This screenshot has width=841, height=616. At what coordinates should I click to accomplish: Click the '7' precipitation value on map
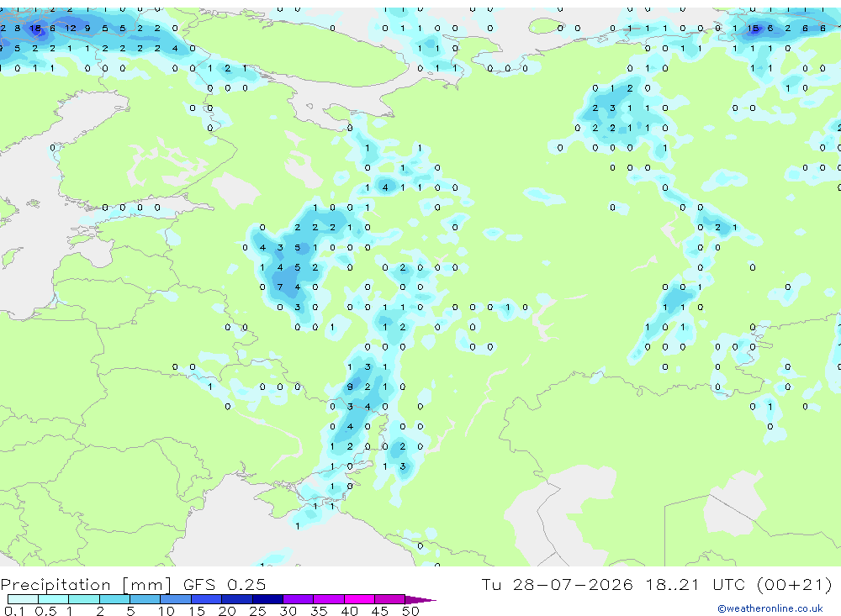(280, 287)
